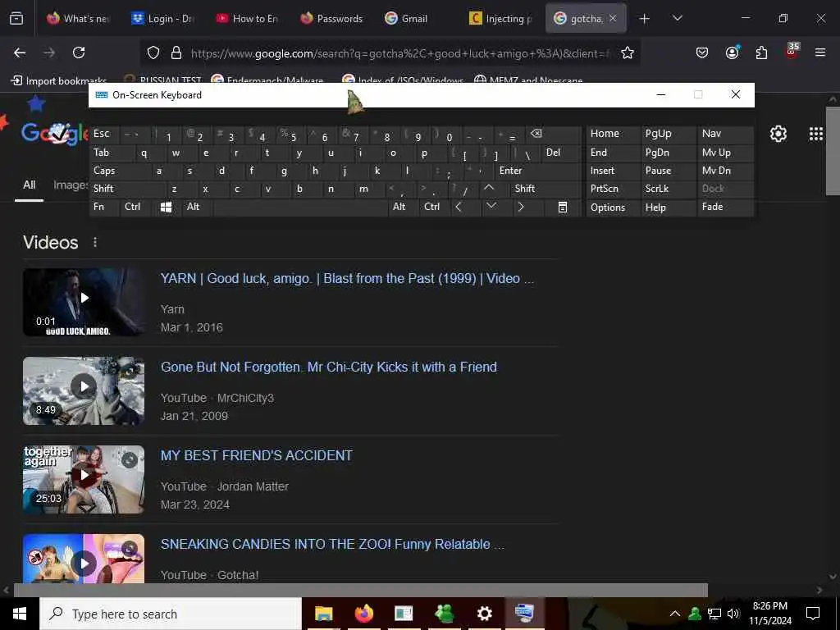This screenshot has width=840, height=630.
Task: Click the left arrow key on keyboard
Action: [459, 207]
